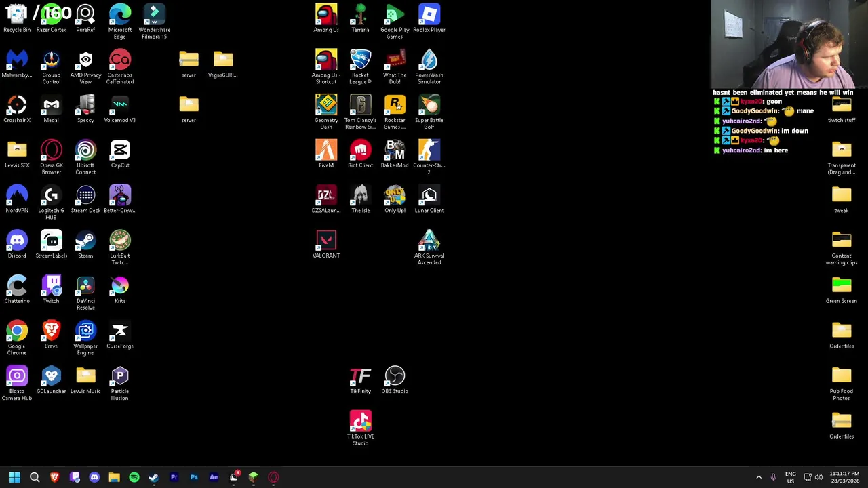
Task: Select the Ubisoft Connect icon
Action: [85, 158]
